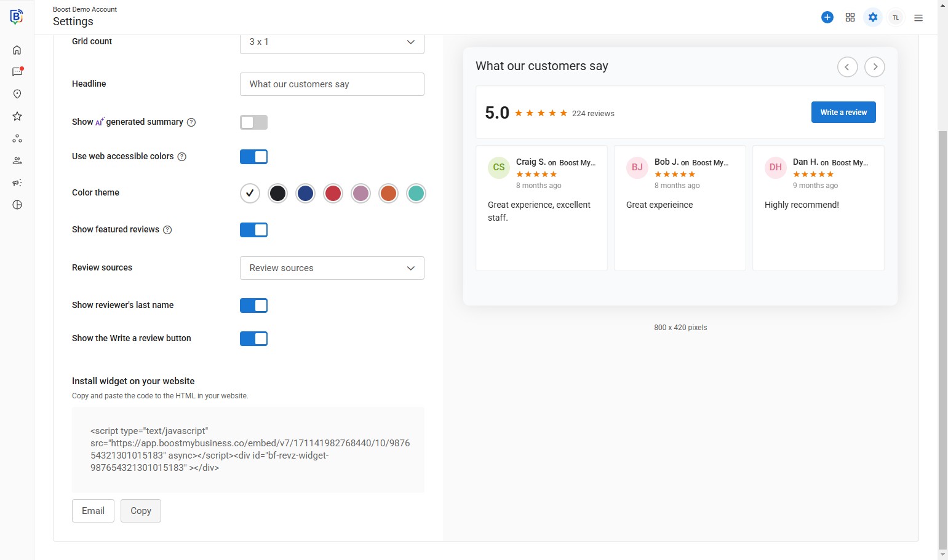Open the apps grid icon
Screen dimensions: 948x560
(x=850, y=17)
